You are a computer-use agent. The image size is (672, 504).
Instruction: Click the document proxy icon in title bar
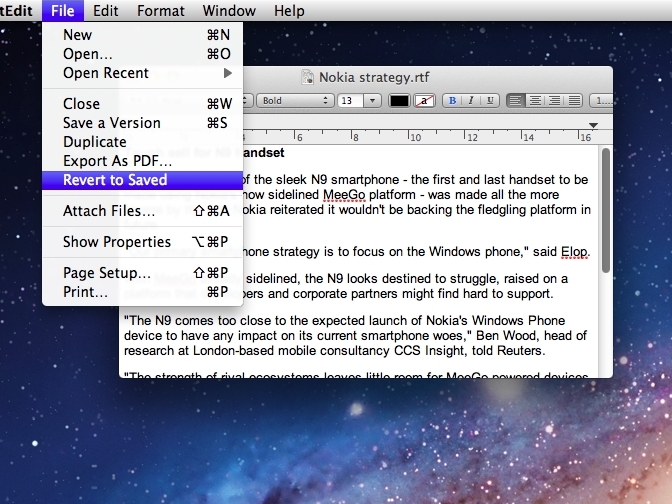click(307, 77)
